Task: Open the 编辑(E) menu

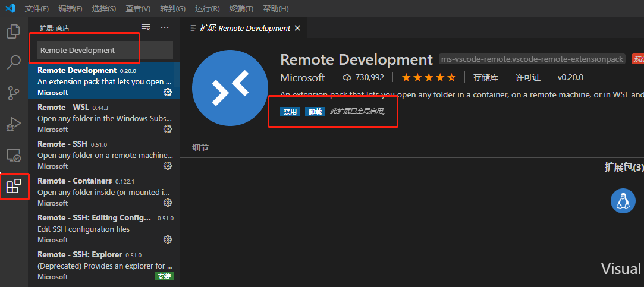Action: [x=70, y=9]
